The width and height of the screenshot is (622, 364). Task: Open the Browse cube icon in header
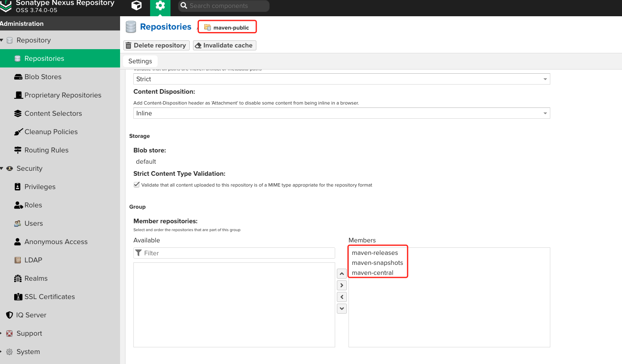click(x=136, y=5)
